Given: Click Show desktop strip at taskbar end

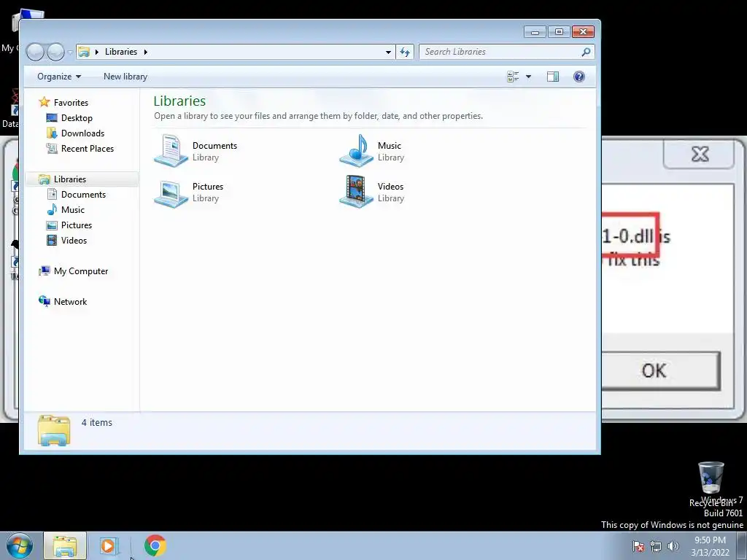Looking at the screenshot, I should [x=742, y=545].
